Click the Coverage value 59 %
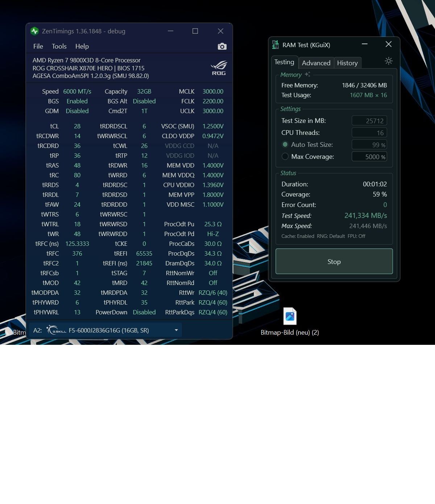Screen dimensions: 435x504 tap(380, 194)
